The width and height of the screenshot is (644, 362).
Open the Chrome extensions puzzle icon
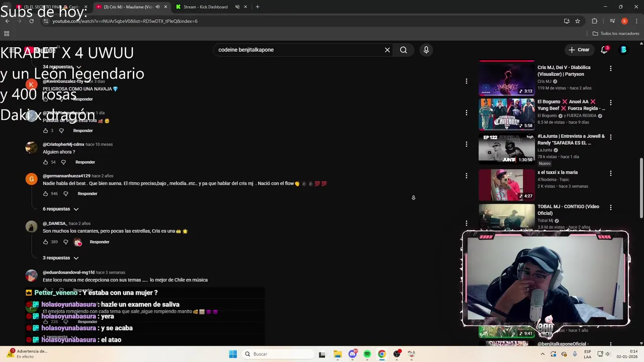coord(595,21)
